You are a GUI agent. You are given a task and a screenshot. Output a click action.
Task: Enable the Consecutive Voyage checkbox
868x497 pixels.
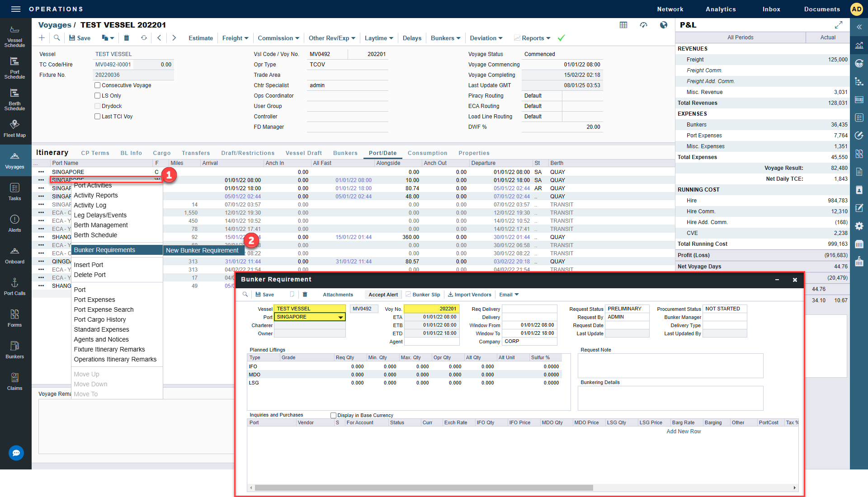(x=97, y=85)
